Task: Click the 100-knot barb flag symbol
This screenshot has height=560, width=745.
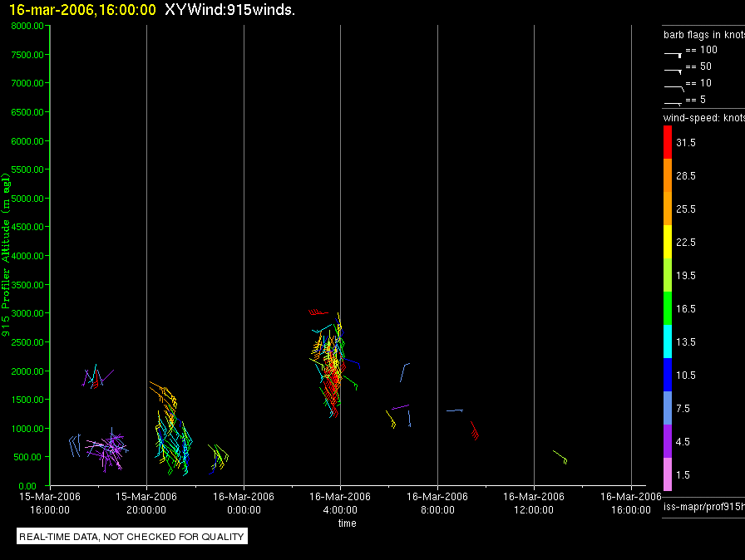Action: (673, 55)
